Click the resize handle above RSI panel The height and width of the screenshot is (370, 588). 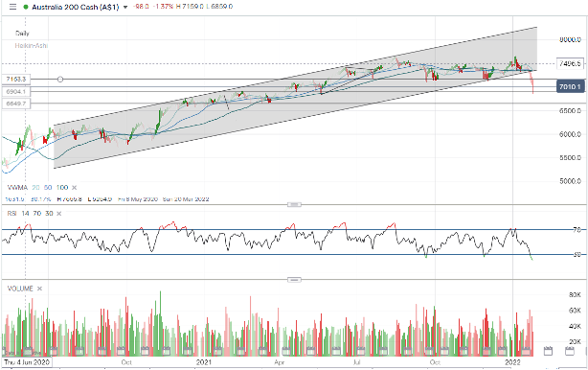pos(294,204)
